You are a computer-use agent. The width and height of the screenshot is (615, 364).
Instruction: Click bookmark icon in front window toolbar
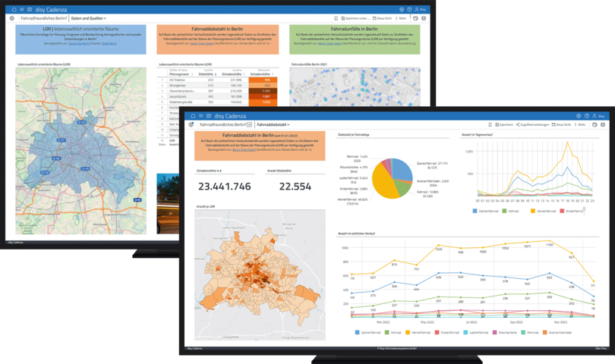coord(490,124)
